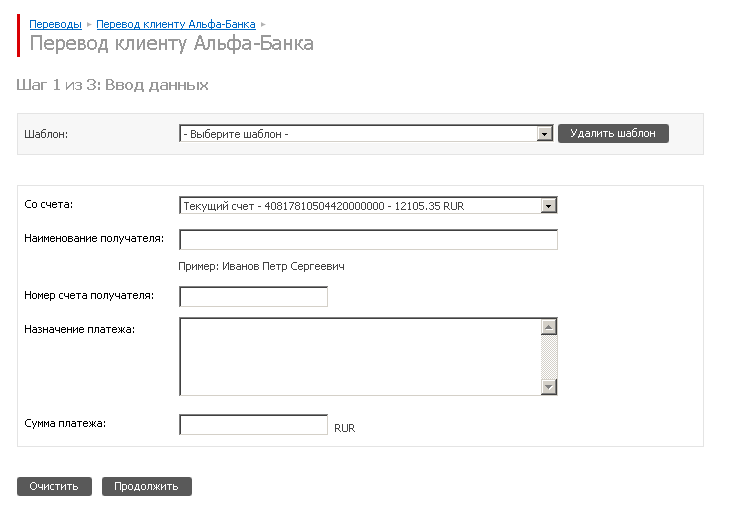Click the 'Пример: Иванов Петр Сергеевич' hint text

pyautogui.click(x=261, y=266)
